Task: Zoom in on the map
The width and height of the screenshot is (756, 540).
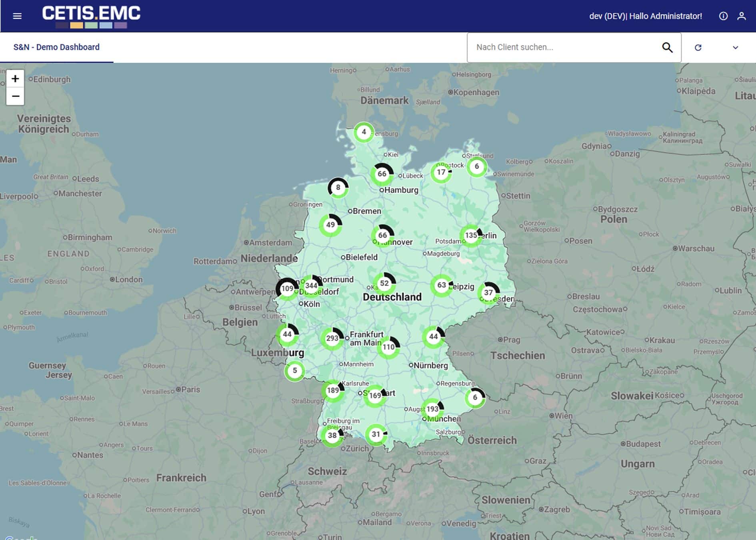Action: point(15,78)
